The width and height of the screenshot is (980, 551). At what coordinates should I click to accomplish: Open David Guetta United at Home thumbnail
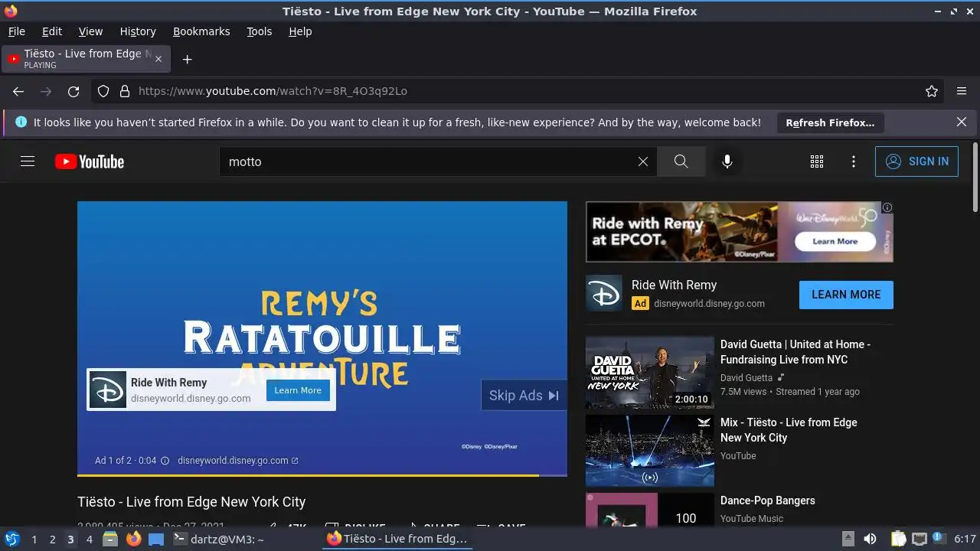(650, 373)
